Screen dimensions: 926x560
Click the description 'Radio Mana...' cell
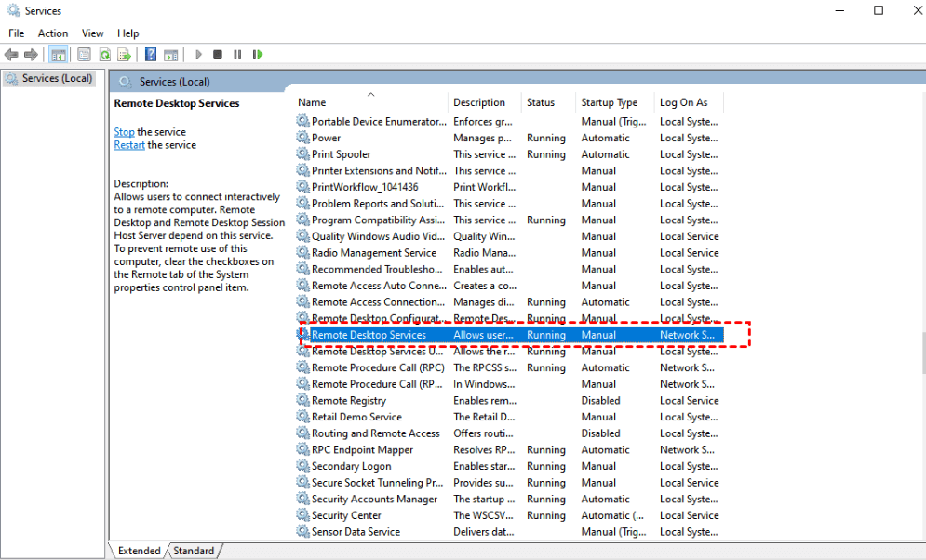tap(484, 253)
